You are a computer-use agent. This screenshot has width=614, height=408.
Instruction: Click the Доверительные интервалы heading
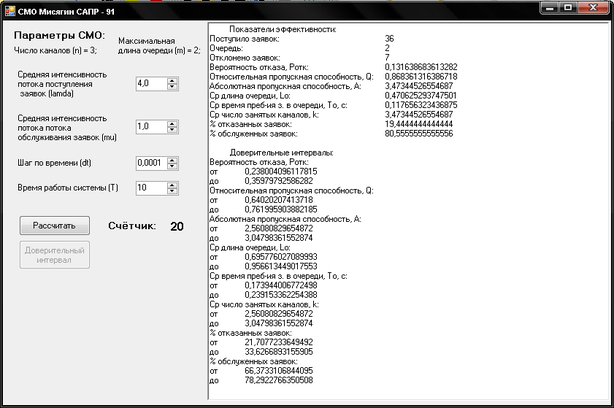281,153
